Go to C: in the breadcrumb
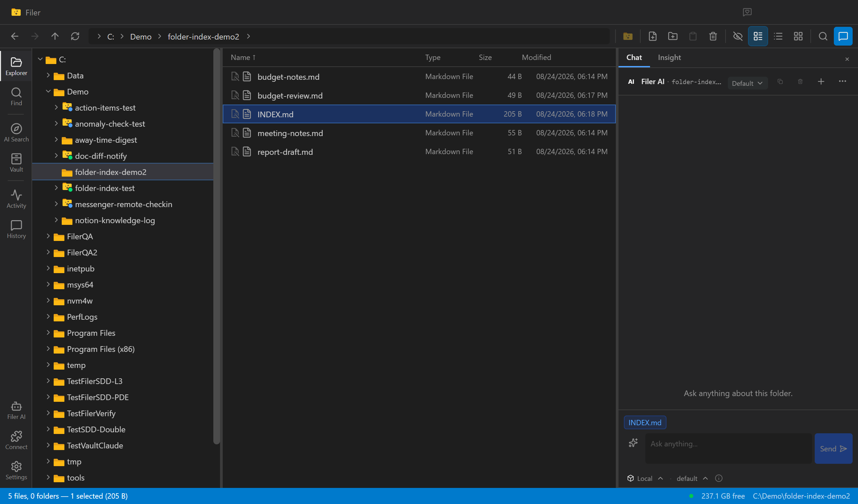Viewport: 858px width, 504px height. coord(111,37)
